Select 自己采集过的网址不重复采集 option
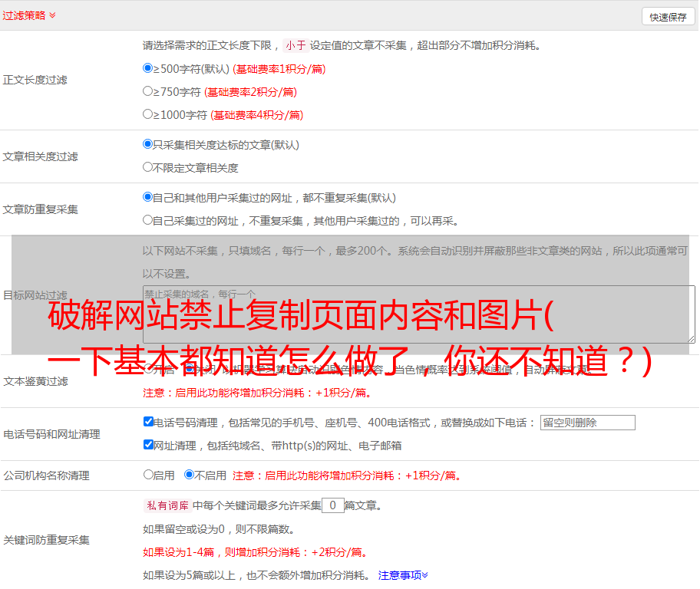 [148, 220]
